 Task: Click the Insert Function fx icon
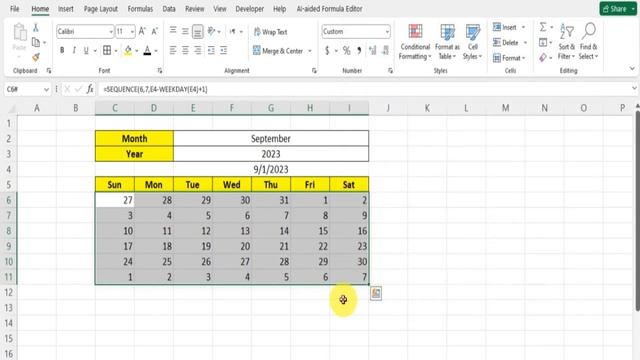tap(90, 89)
